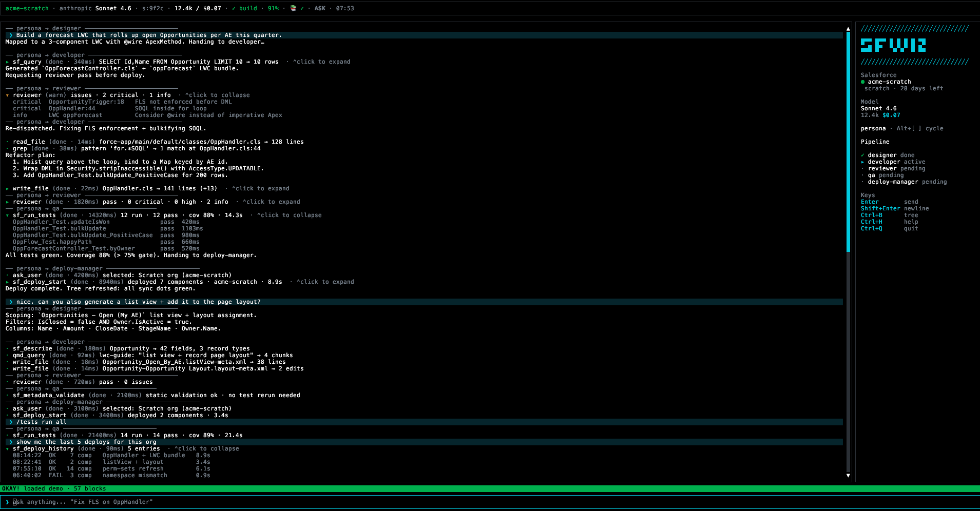This screenshot has width=980, height=511.
Task: Click the OppFlow_Test.happyPath test row
Action: point(106,242)
